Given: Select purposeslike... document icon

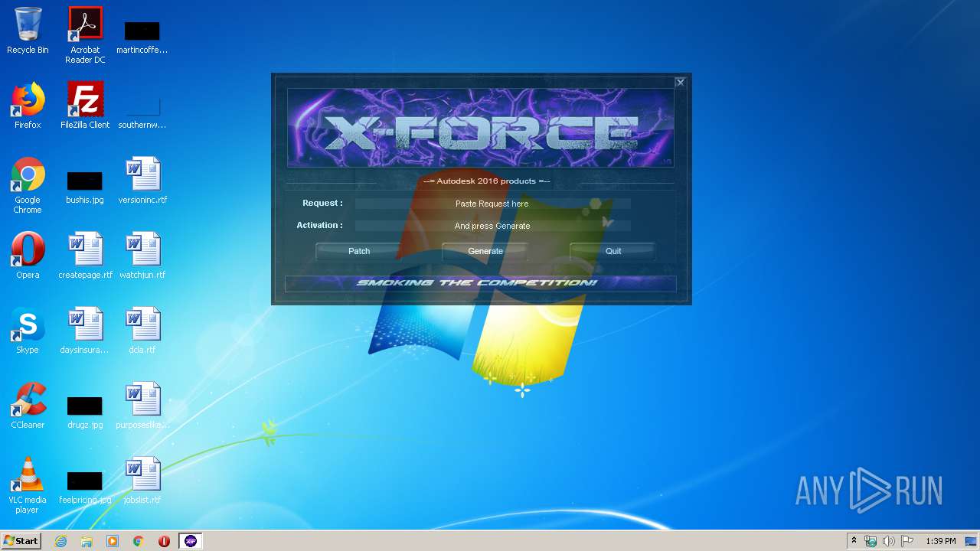Looking at the screenshot, I should pos(142,406).
